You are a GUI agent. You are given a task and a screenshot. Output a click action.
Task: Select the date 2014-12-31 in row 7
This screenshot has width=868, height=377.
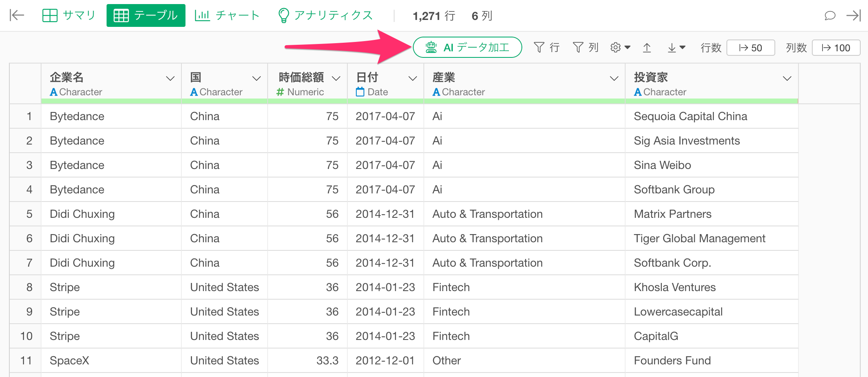tap(386, 263)
